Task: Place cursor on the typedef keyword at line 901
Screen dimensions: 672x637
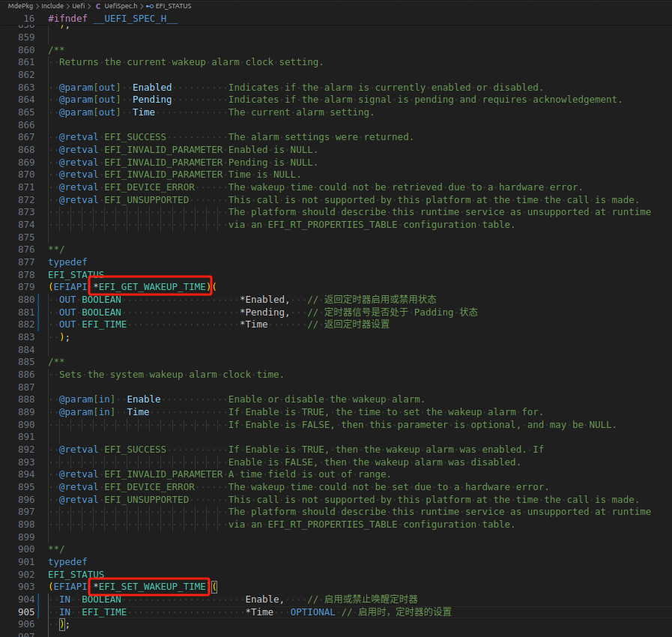Action: pos(67,561)
